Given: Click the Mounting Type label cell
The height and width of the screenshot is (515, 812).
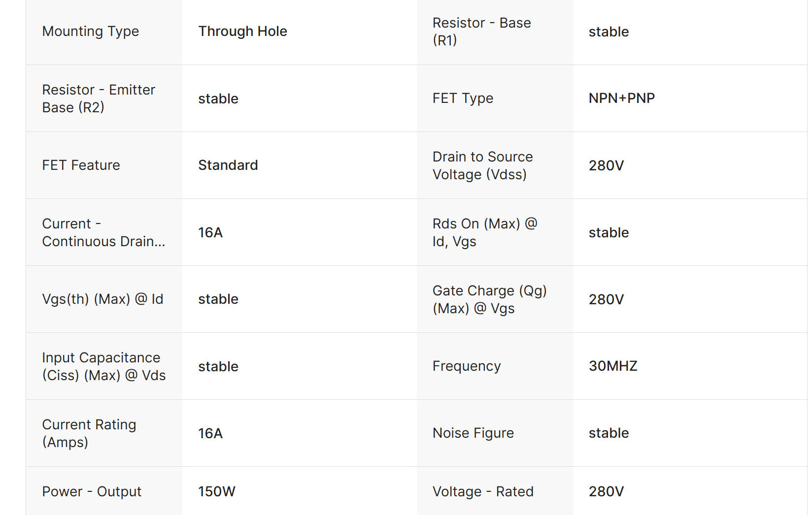Looking at the screenshot, I should click(x=91, y=32).
